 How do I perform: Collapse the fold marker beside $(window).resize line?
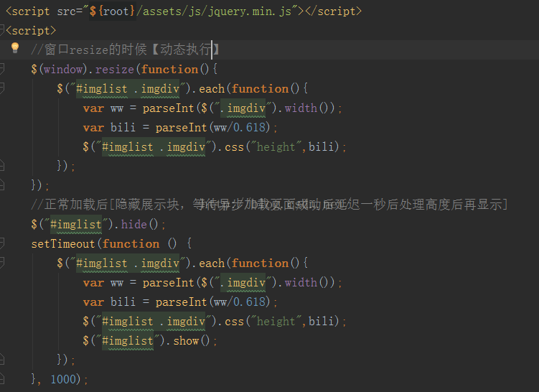[1, 69]
